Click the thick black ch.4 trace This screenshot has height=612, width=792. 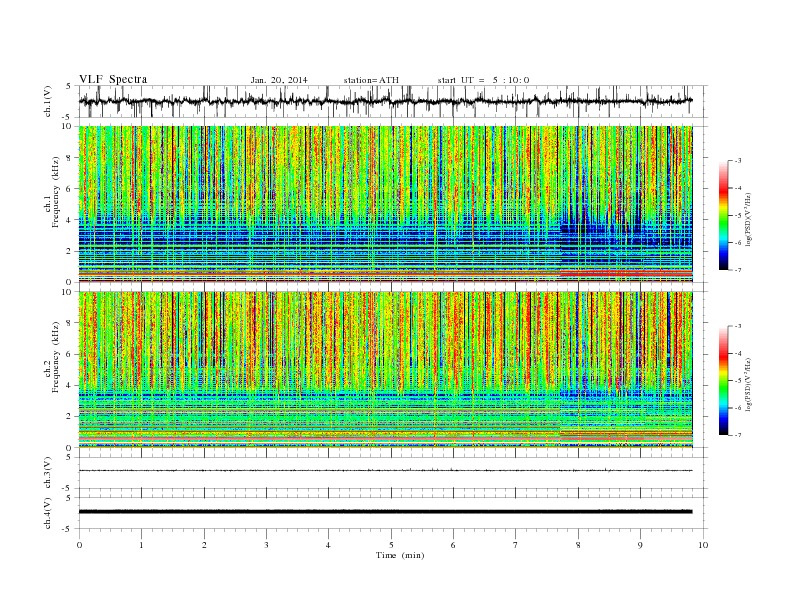[x=385, y=512]
